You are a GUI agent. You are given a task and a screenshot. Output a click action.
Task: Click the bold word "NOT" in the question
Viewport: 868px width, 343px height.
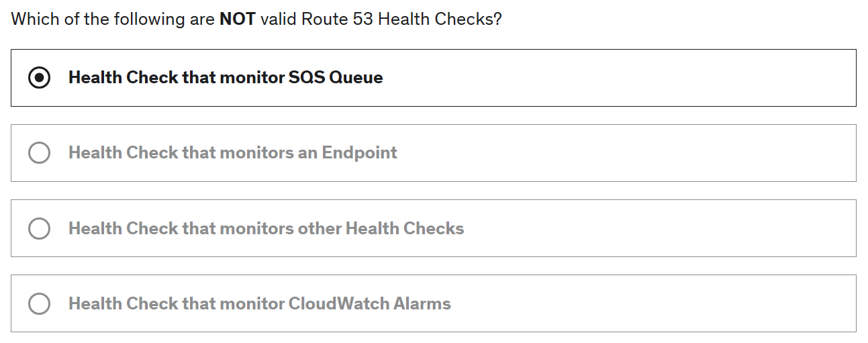[237, 19]
